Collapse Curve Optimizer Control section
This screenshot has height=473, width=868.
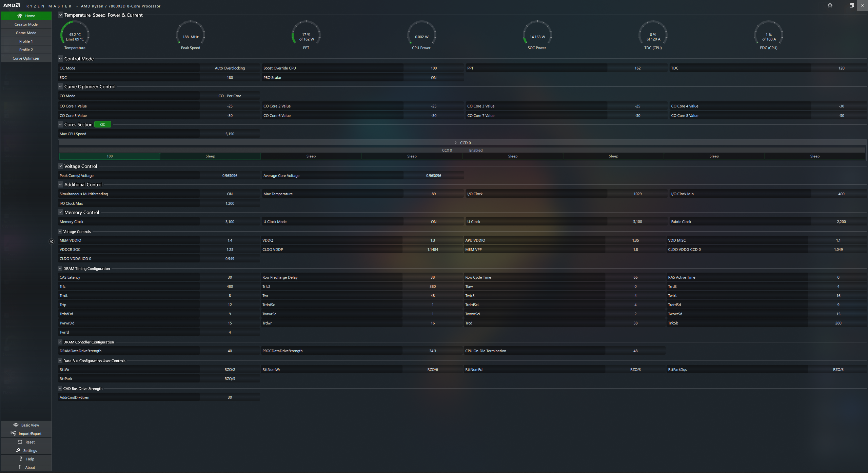60,86
